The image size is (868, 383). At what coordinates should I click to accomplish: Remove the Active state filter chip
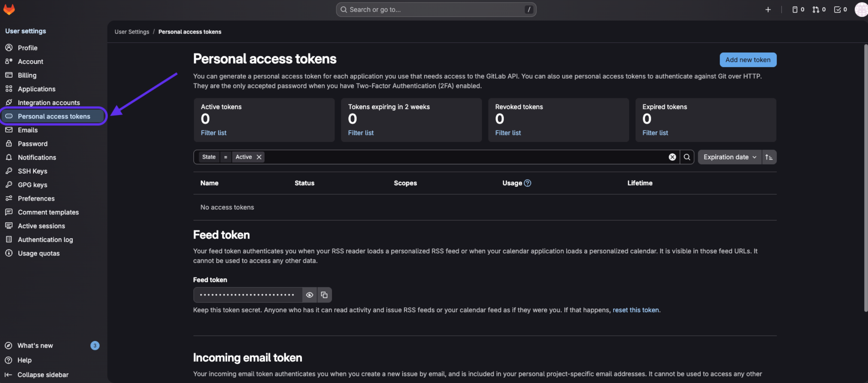[x=259, y=157]
